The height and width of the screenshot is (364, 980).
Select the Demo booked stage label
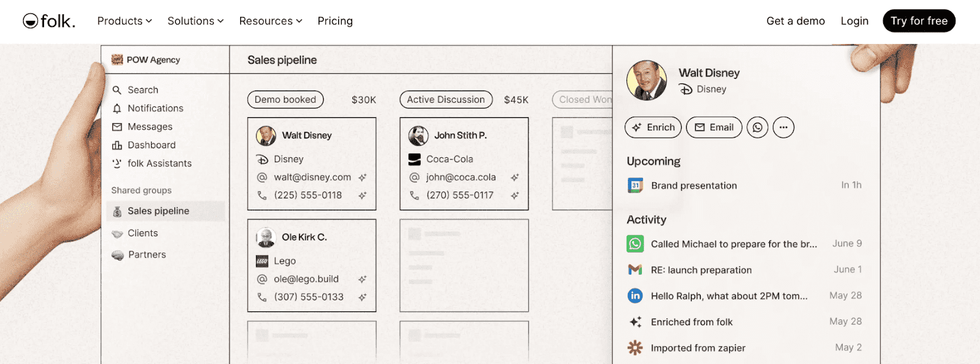click(x=285, y=100)
